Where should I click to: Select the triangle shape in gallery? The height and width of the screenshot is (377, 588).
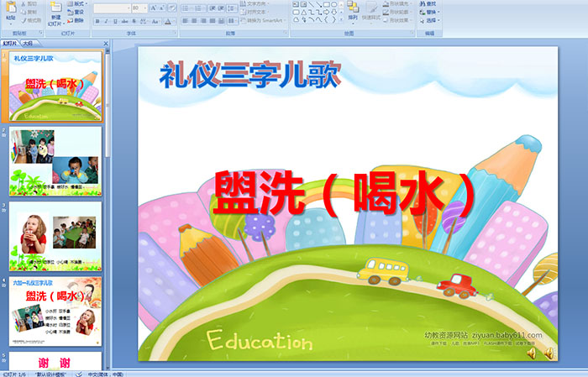click(x=304, y=13)
